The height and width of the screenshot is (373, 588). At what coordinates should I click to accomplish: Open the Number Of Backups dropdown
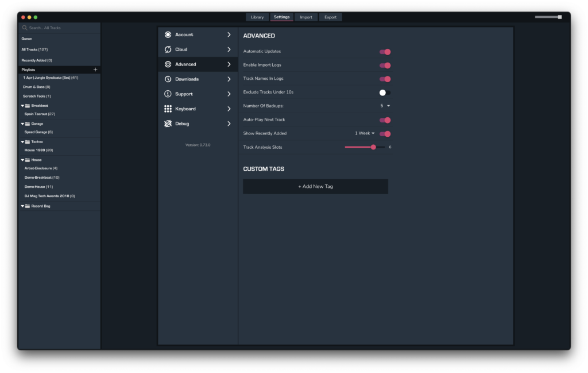385,106
